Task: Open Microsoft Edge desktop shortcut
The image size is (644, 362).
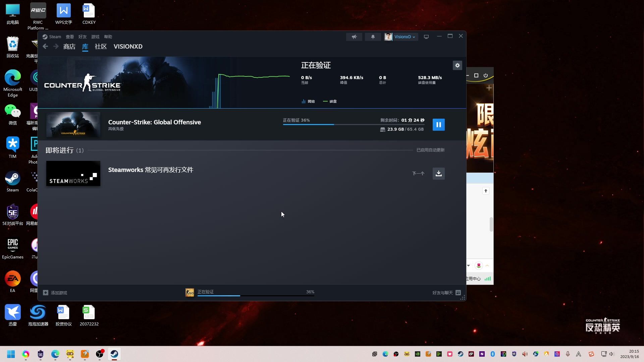Action: click(x=13, y=83)
